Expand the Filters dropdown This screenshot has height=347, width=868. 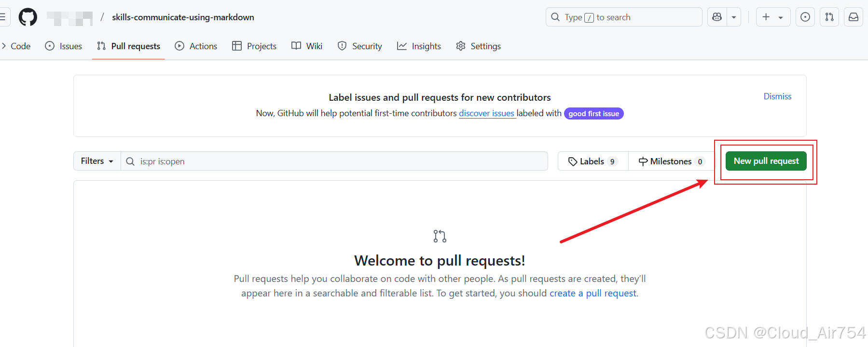tap(97, 161)
